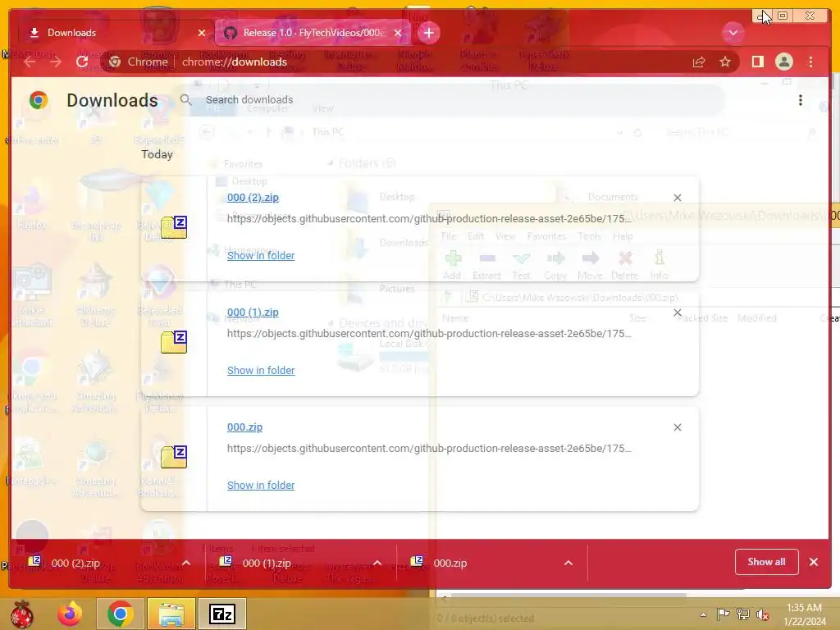Click the Chrome logo beside Downloads heading
Image resolution: width=840 pixels, height=630 pixels.
pos(38,100)
